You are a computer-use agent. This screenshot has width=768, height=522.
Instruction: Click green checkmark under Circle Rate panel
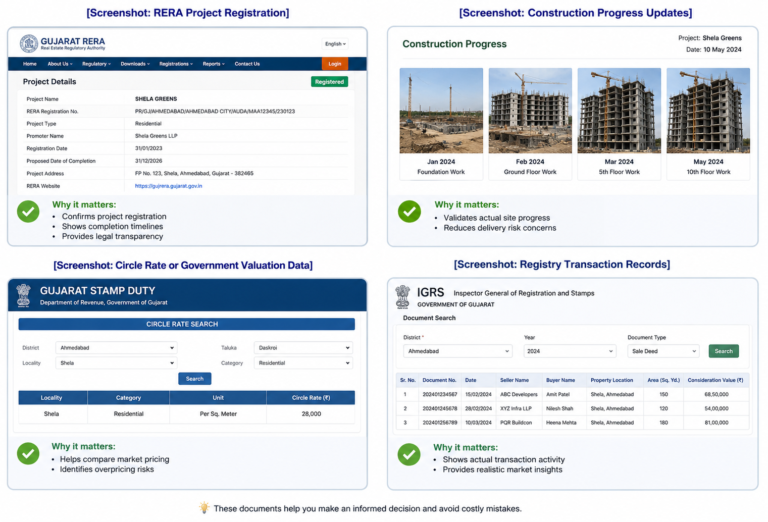tap(28, 453)
